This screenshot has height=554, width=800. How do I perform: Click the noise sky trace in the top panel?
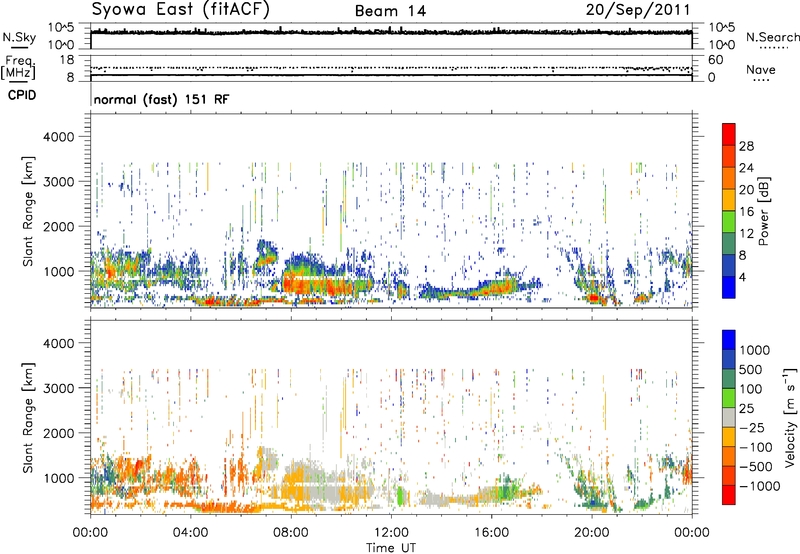tap(391, 33)
